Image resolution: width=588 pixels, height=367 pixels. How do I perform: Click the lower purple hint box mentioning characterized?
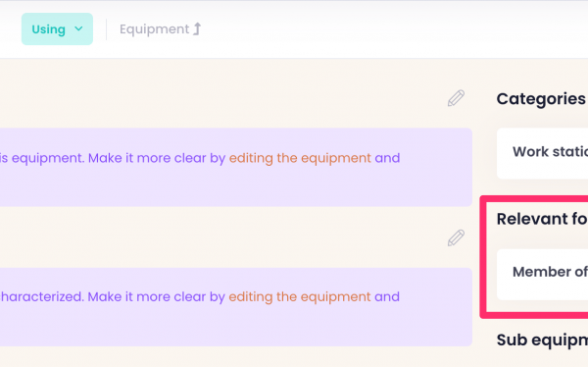pyautogui.click(x=236, y=307)
